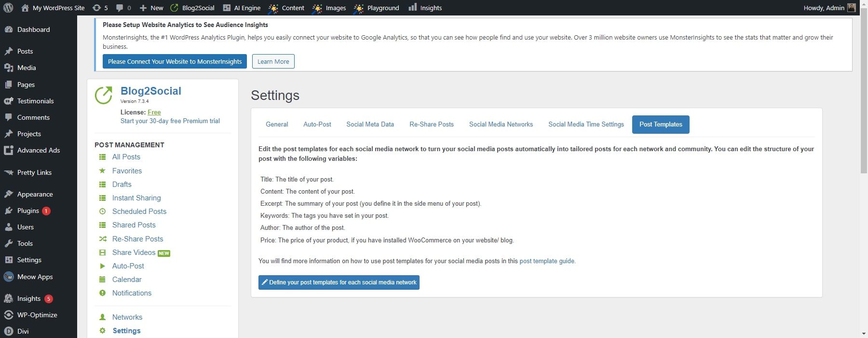Open the Posts pin icon in sidebar

tap(8, 51)
